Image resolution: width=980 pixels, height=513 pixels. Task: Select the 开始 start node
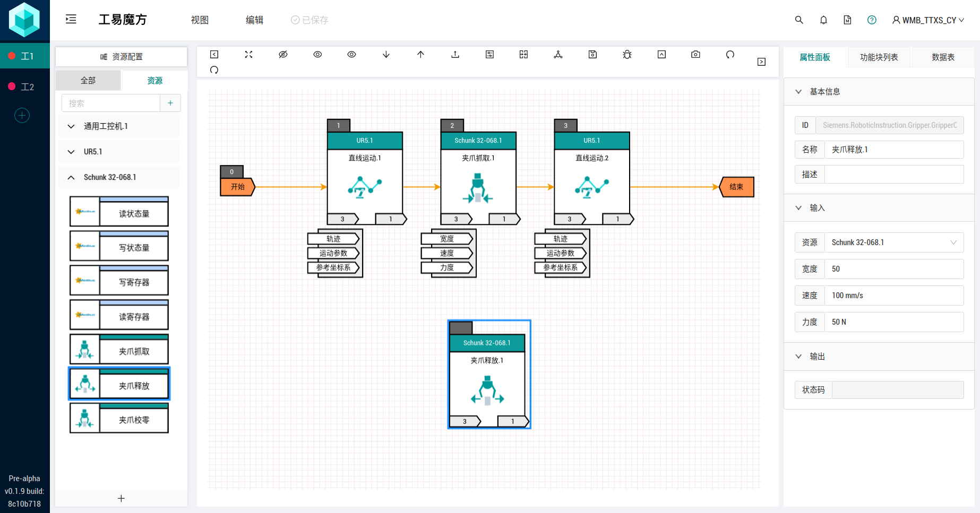click(x=237, y=187)
